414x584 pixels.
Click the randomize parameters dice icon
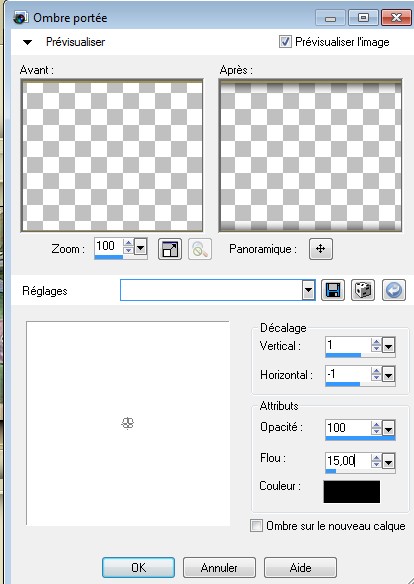363,290
